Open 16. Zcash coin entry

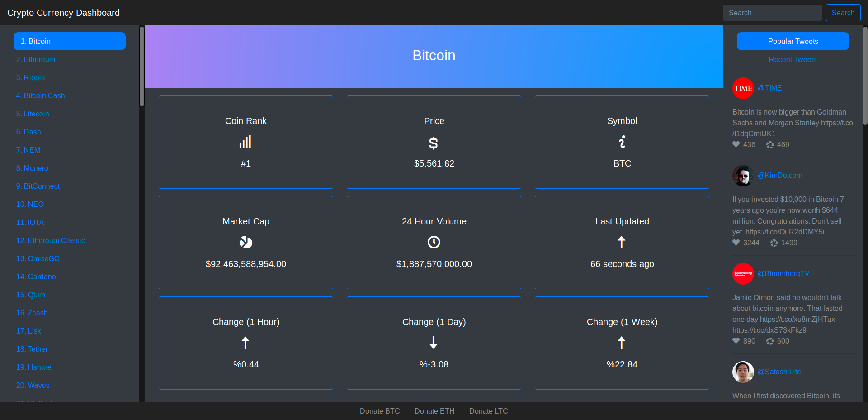[32, 313]
